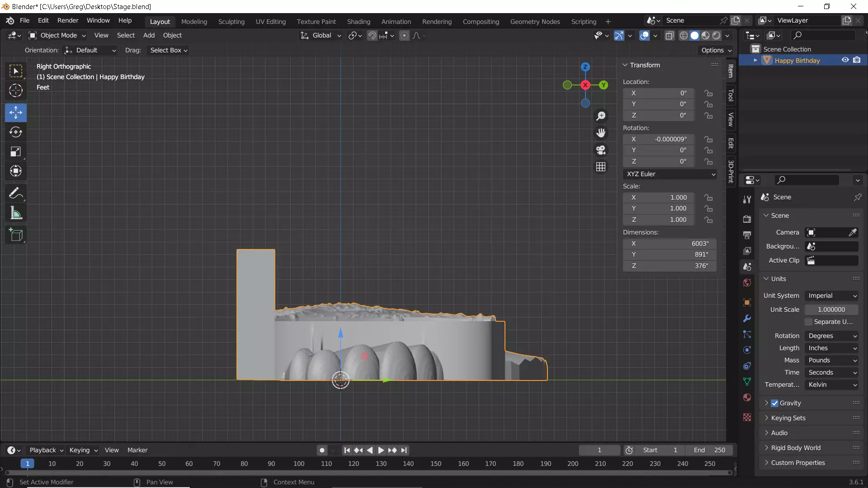The image size is (868, 488).
Task: Switch to orthographic grid view toggle
Action: (601, 167)
